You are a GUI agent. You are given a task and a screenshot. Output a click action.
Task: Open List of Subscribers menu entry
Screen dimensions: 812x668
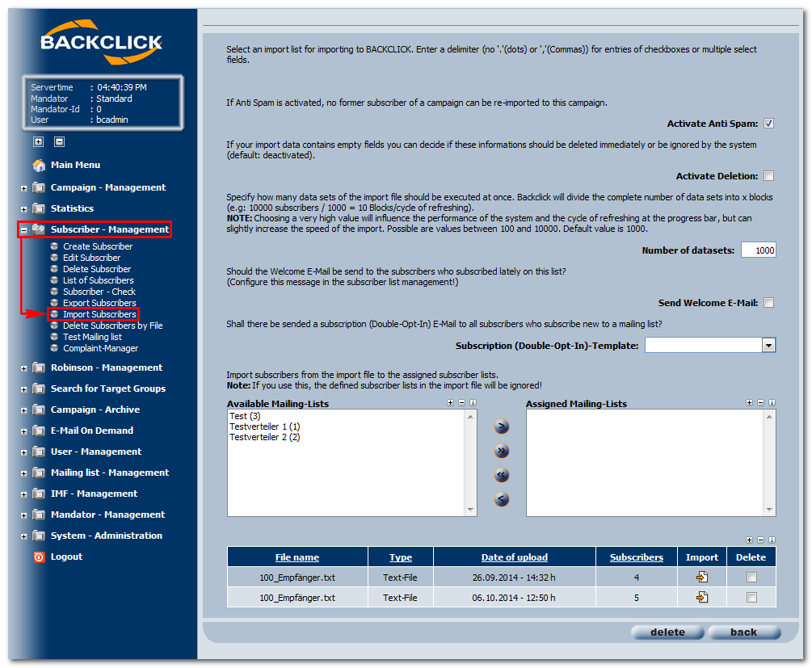(99, 280)
